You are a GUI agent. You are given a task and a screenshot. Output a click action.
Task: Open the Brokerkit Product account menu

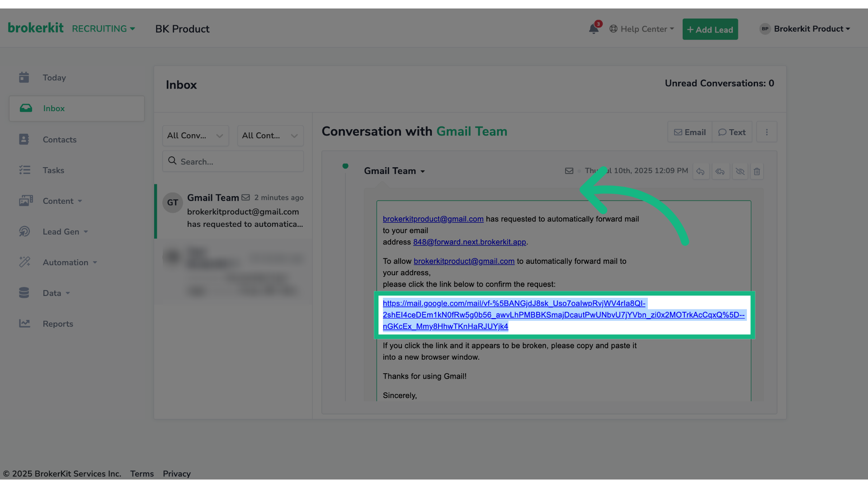(x=805, y=29)
